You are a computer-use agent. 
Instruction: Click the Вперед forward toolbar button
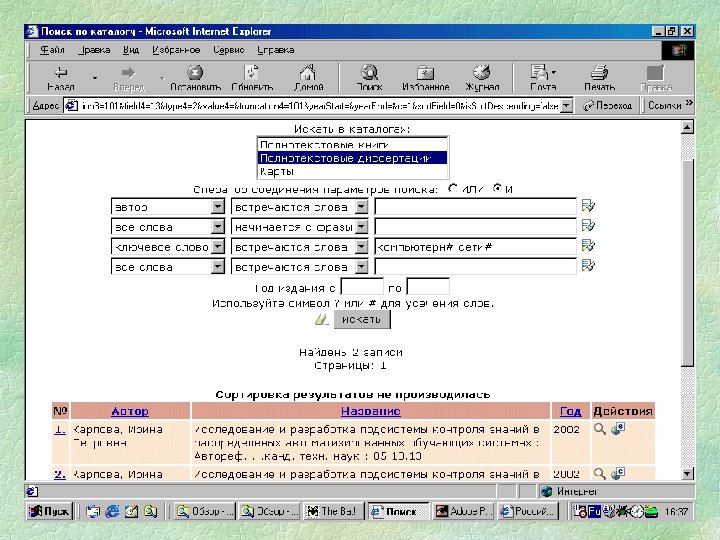pyautogui.click(x=129, y=78)
